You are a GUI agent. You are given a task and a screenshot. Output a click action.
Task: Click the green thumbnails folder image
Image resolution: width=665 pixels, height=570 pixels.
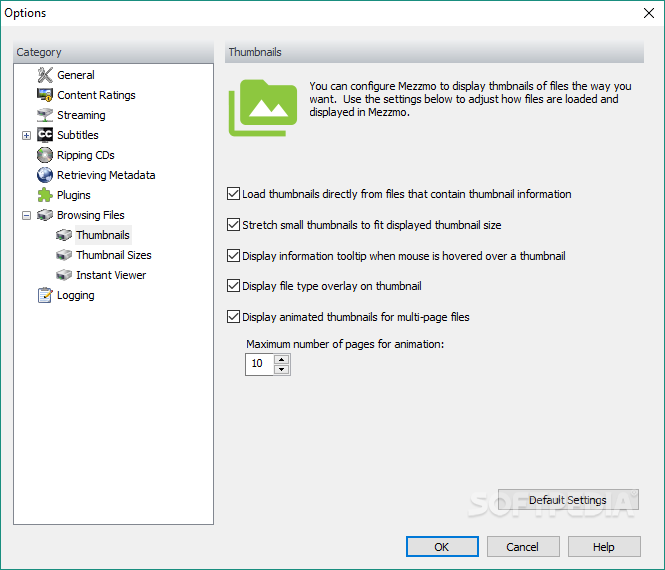pyautogui.click(x=263, y=108)
